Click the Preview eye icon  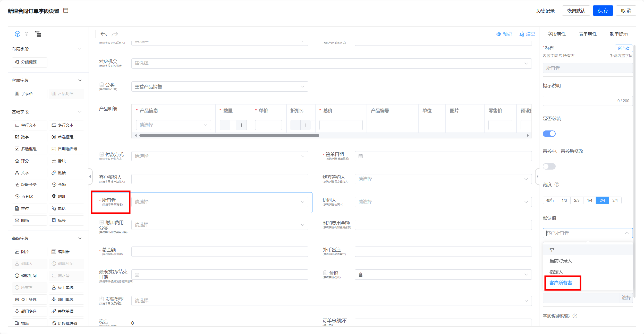click(x=499, y=34)
